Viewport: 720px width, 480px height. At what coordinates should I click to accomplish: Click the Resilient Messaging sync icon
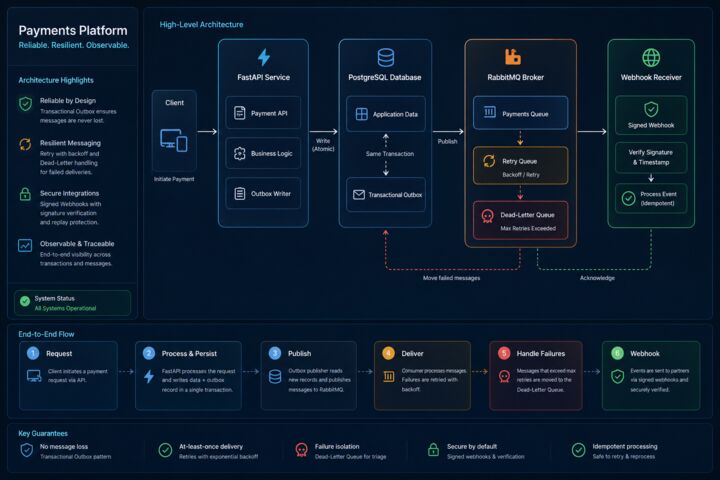(x=25, y=144)
